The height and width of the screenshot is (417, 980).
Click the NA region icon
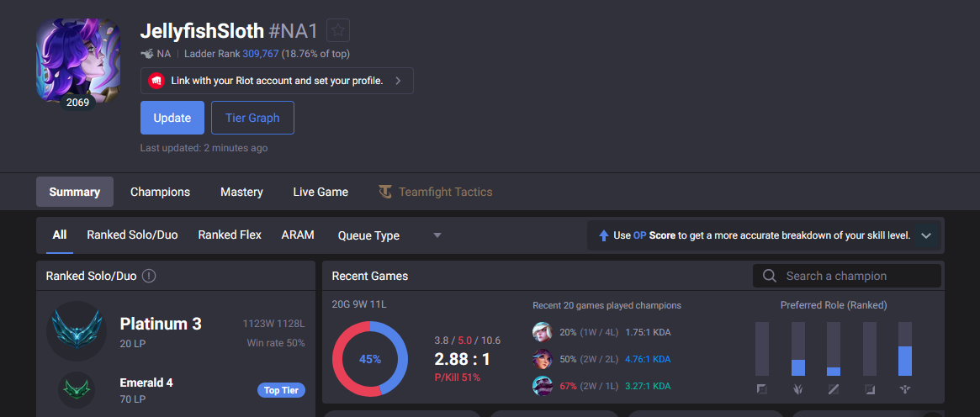coord(147,54)
